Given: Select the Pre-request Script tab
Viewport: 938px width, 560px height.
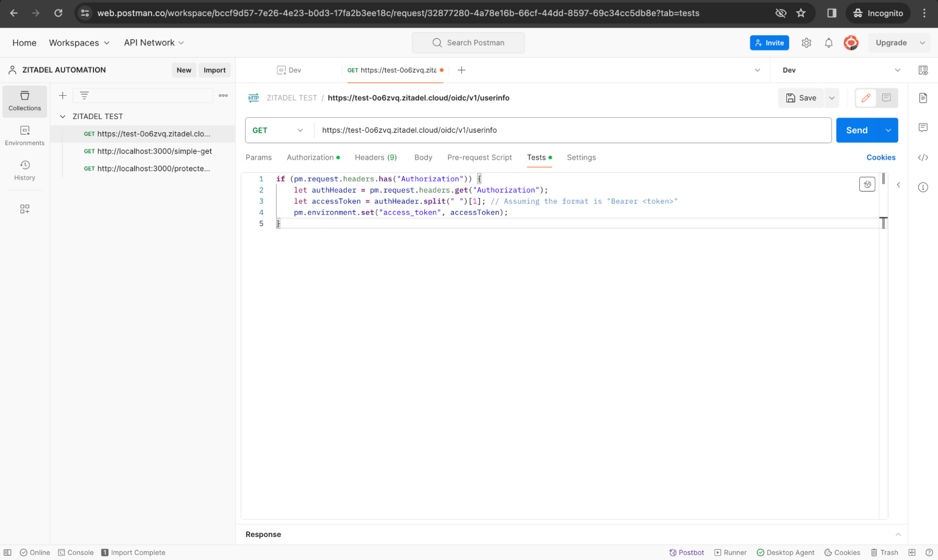Looking at the screenshot, I should click(x=479, y=157).
